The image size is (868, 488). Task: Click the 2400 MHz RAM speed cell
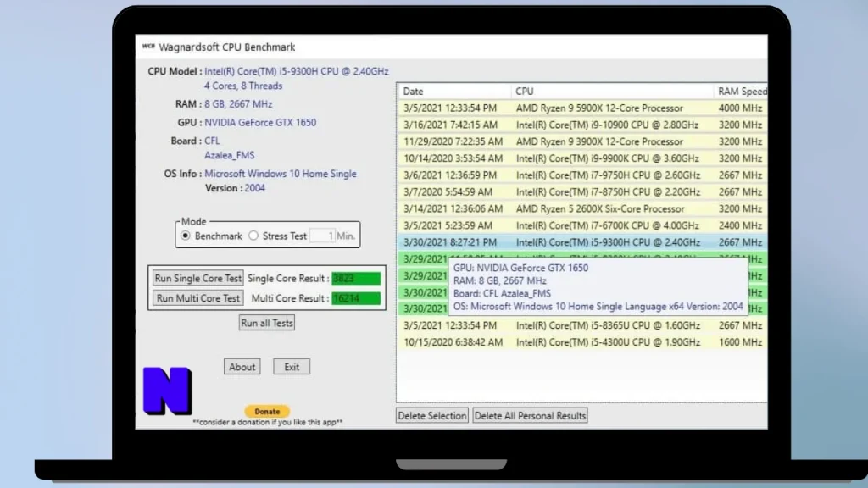pos(740,225)
